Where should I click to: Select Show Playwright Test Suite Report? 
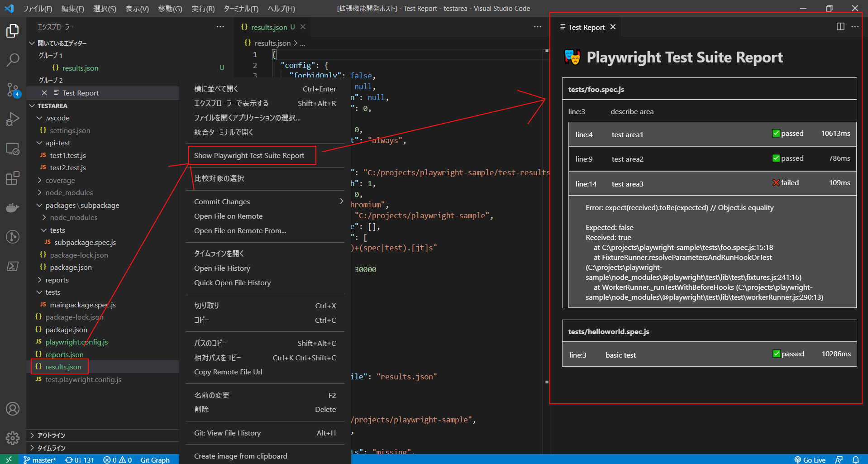coord(265,155)
